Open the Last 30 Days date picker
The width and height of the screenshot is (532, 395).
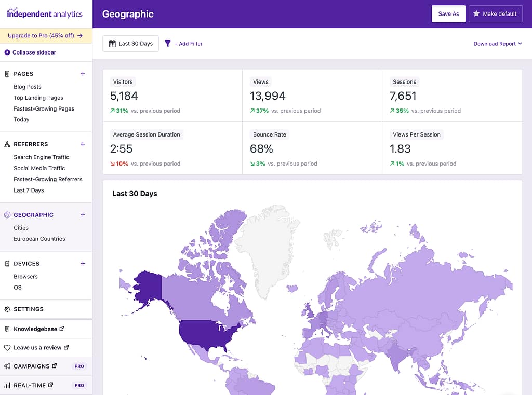pyautogui.click(x=130, y=44)
